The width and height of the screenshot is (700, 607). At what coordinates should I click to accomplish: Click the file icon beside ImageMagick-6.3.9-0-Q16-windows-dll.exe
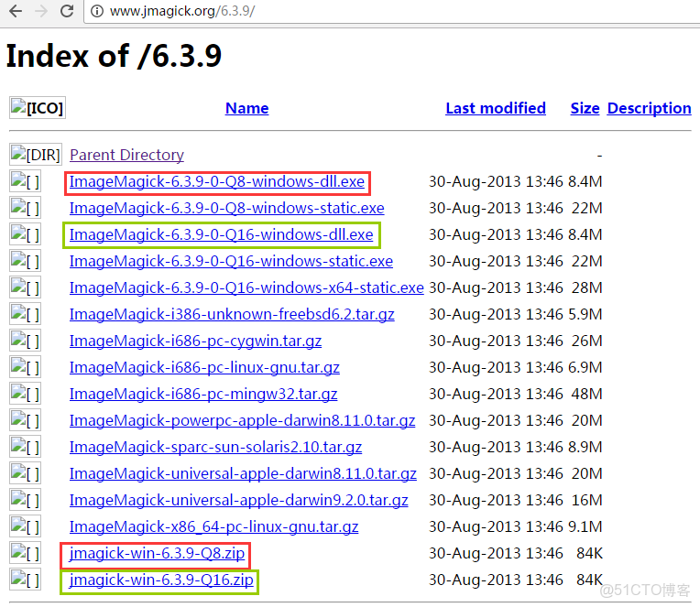(25, 234)
